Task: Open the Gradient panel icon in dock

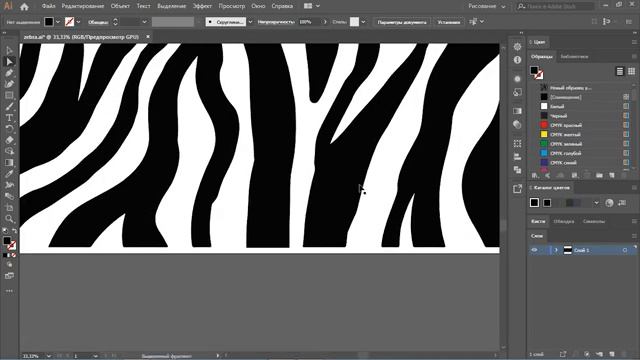Action: coord(518,111)
